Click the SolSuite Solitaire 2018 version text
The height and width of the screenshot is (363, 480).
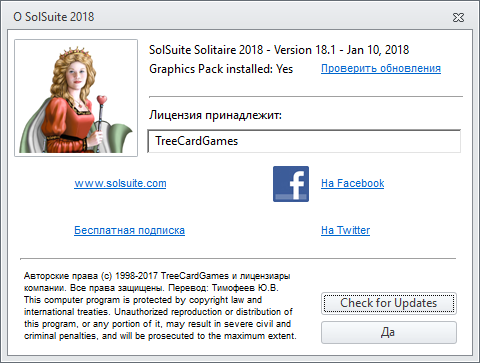click(x=279, y=50)
